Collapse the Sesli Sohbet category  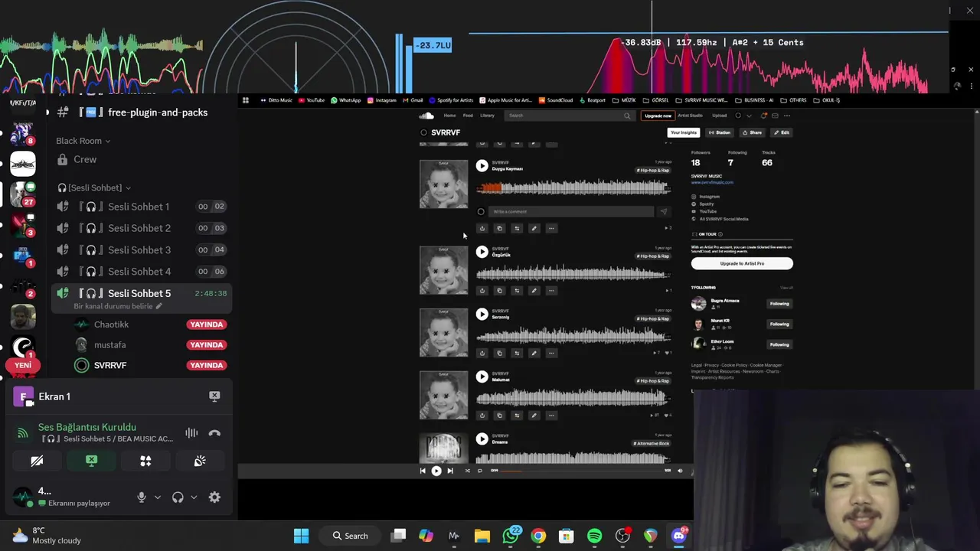(x=94, y=187)
